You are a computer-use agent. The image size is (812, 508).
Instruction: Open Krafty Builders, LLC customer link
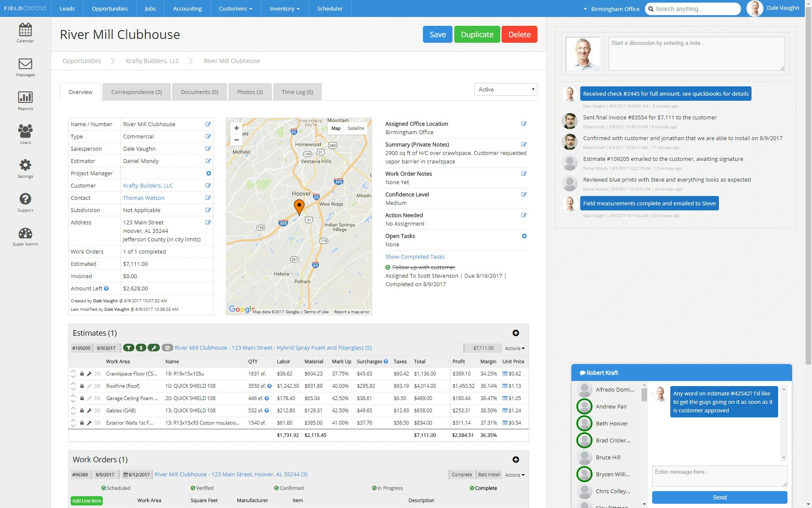[x=148, y=185]
